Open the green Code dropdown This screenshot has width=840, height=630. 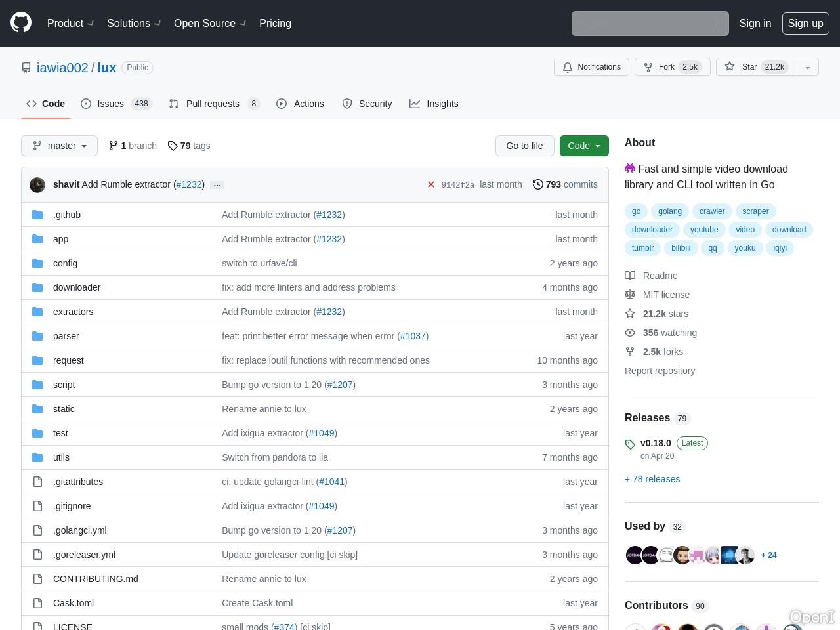pyautogui.click(x=583, y=146)
